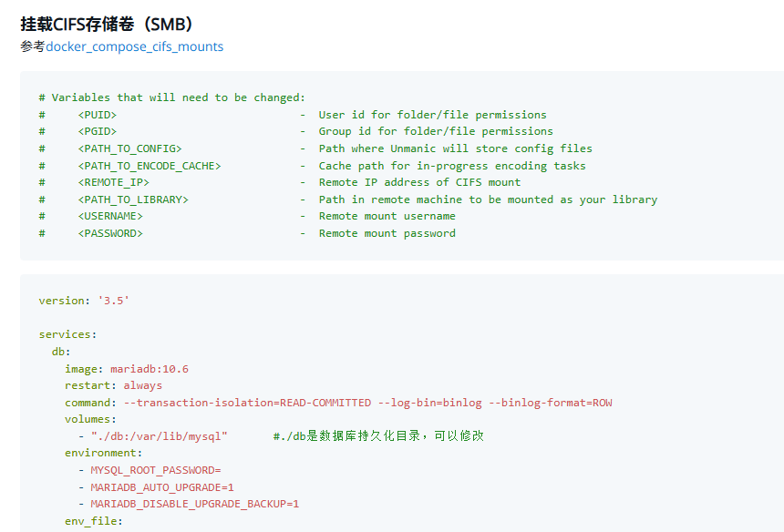Viewport: 784px width, 532px height.
Task: Click the "./db:/var/lib/mysql" volume string
Action: click(159, 436)
